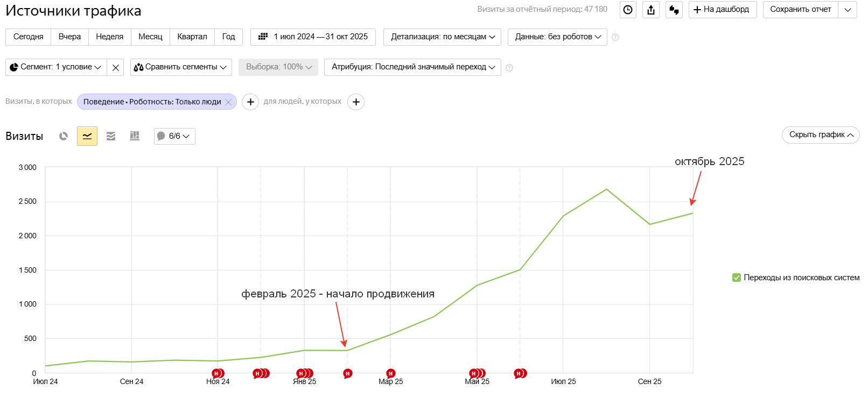Save the report

(800, 10)
